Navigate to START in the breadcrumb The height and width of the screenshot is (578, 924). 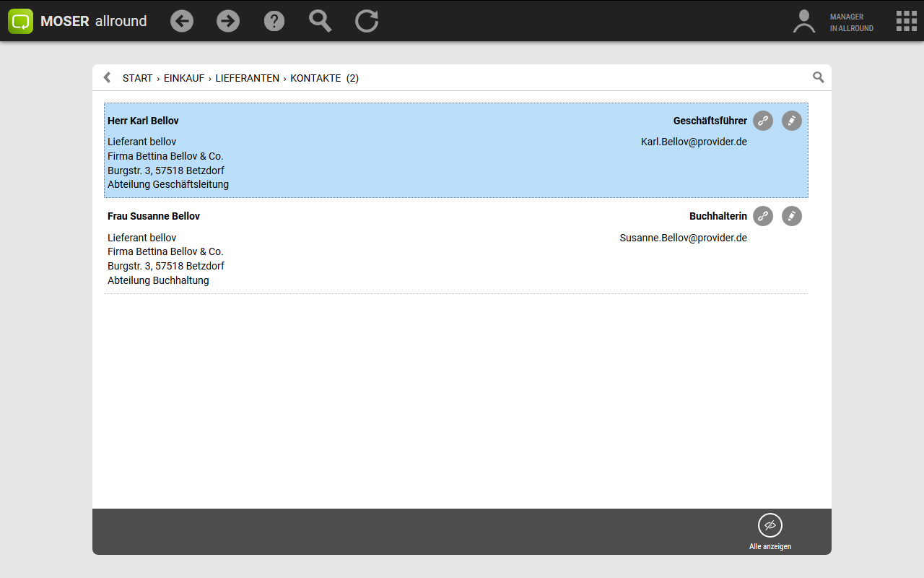pyautogui.click(x=137, y=78)
